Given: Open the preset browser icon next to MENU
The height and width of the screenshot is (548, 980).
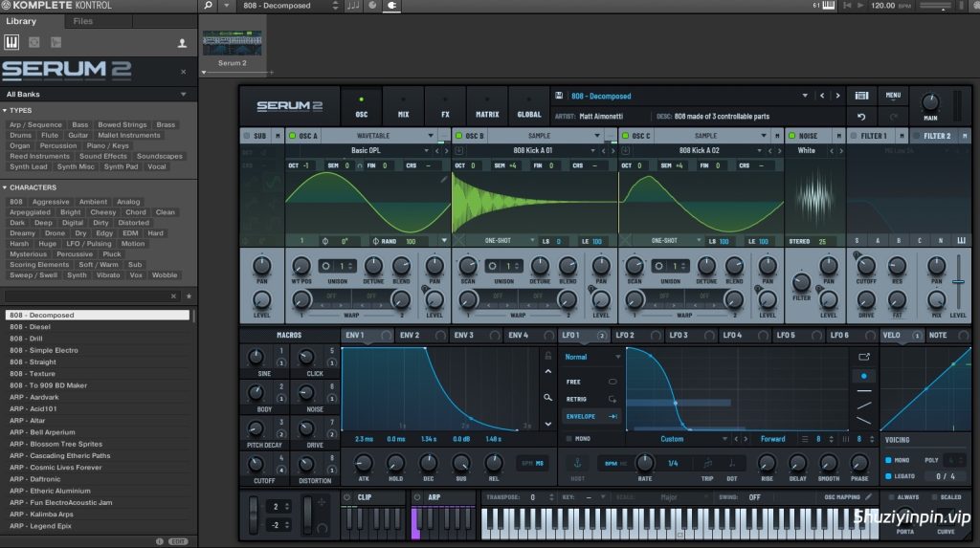Looking at the screenshot, I should point(862,96).
